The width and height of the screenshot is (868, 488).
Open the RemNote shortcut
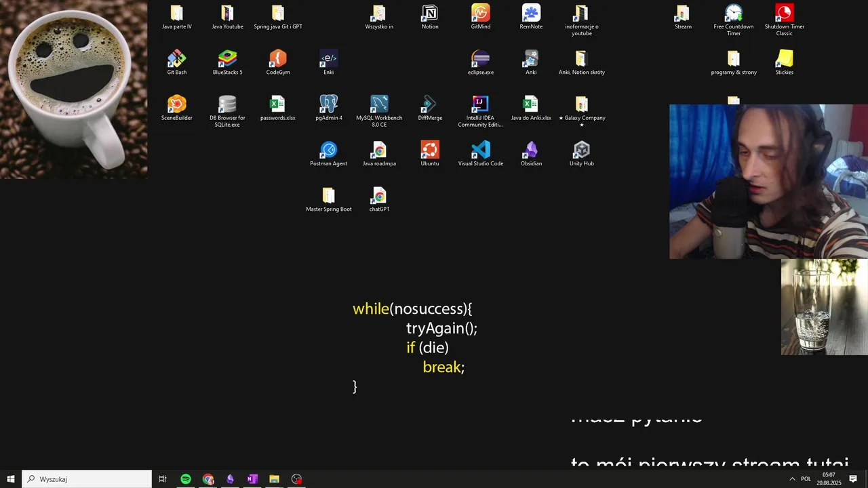click(531, 18)
